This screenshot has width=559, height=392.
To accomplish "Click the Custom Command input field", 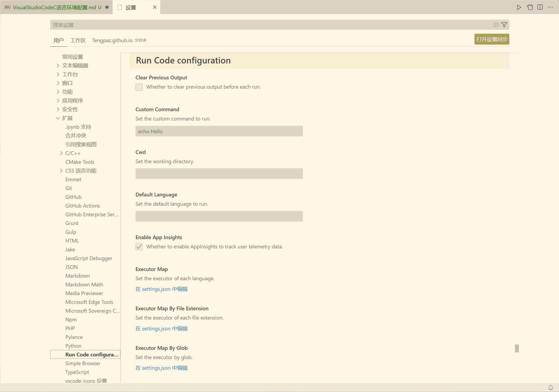I will tap(219, 131).
